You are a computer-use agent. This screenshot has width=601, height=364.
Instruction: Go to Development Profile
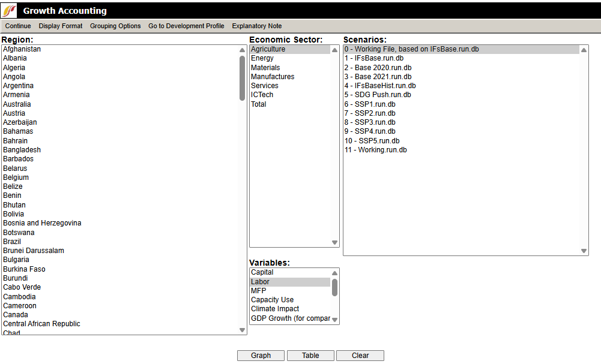(186, 26)
